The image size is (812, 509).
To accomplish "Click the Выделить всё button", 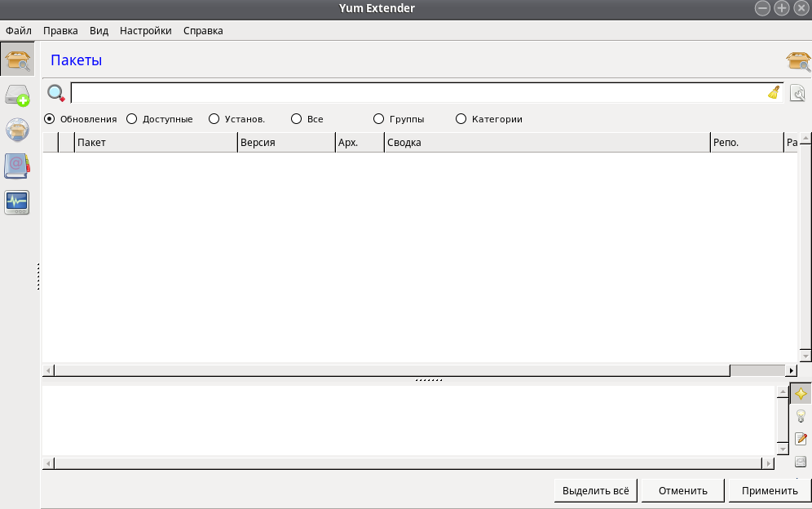I will coord(595,490).
